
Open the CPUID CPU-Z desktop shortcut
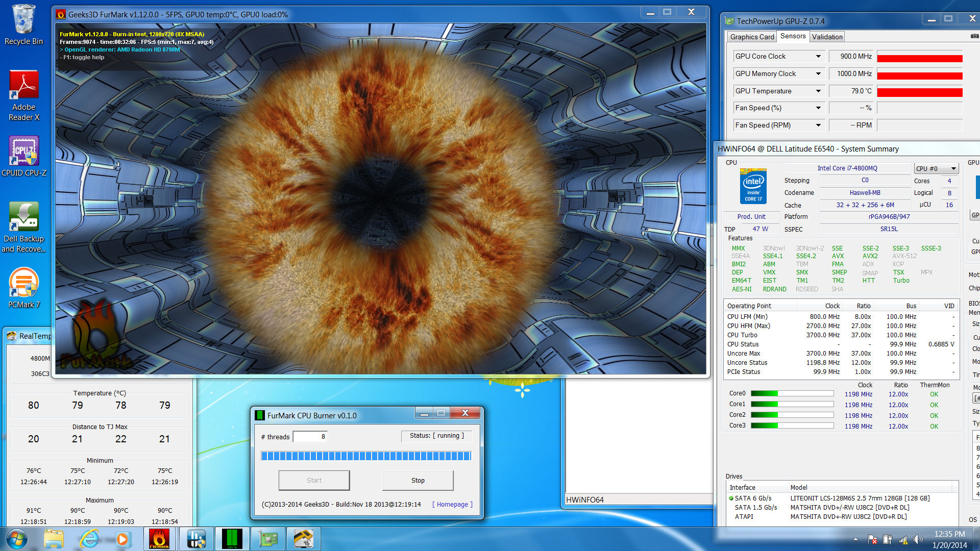[23, 153]
